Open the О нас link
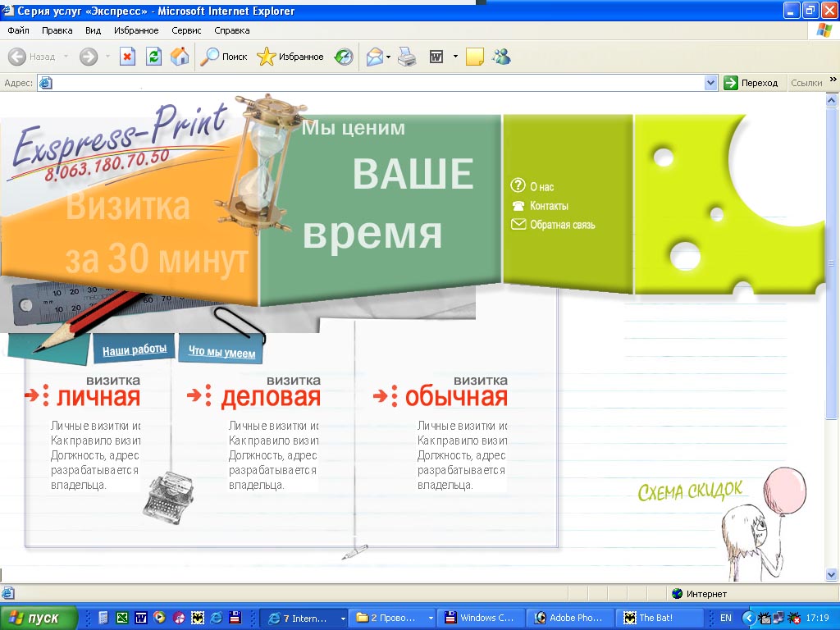 click(541, 187)
